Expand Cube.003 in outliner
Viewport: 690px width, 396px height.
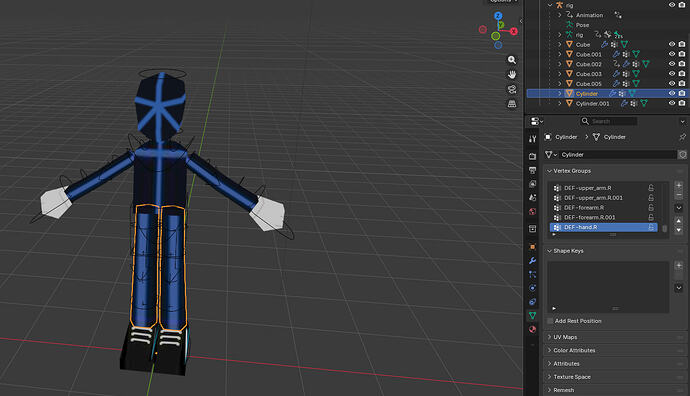click(x=560, y=74)
